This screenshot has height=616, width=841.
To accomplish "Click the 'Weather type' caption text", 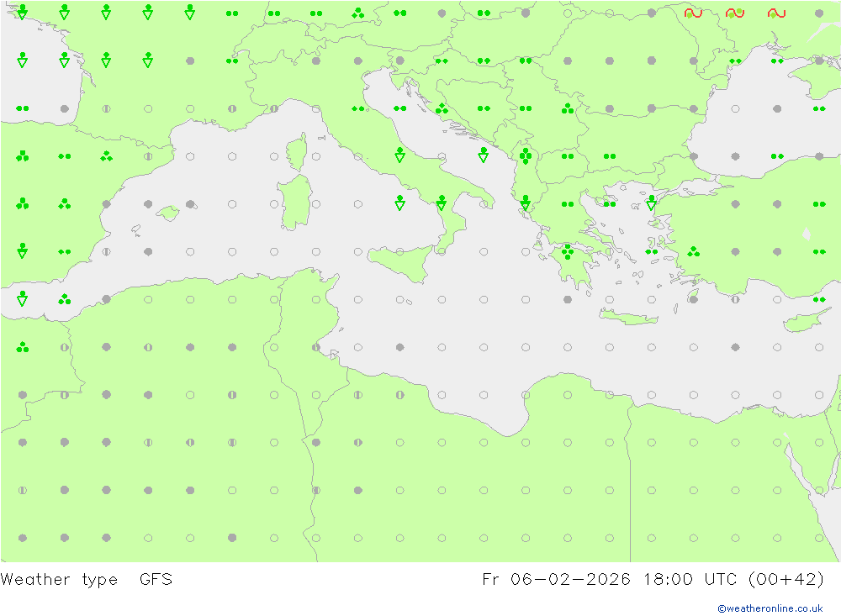I will 59,579.
